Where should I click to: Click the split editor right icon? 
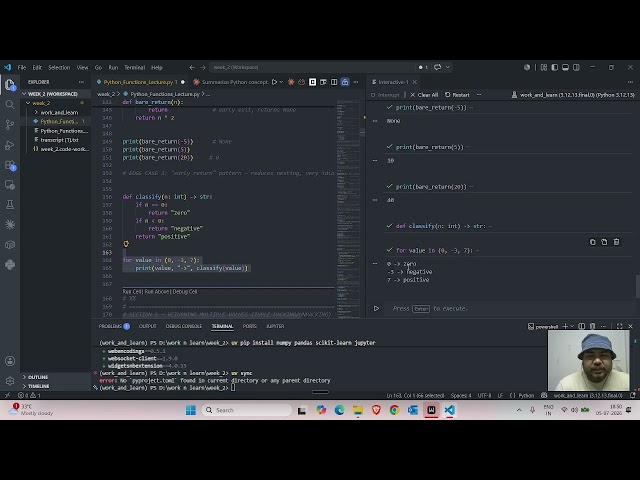[x=334, y=82]
